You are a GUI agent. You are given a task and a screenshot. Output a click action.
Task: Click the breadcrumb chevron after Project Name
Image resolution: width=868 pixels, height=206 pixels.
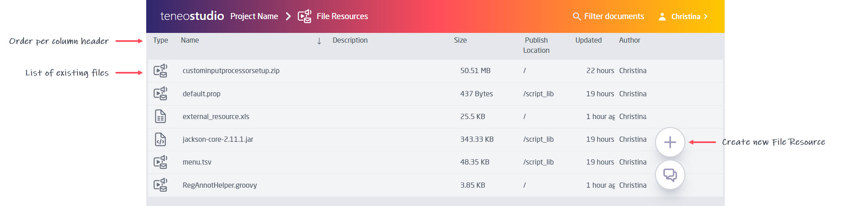click(x=288, y=16)
